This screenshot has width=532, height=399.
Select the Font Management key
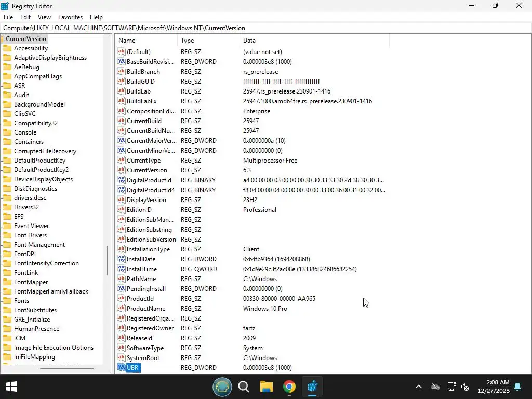tap(39, 245)
